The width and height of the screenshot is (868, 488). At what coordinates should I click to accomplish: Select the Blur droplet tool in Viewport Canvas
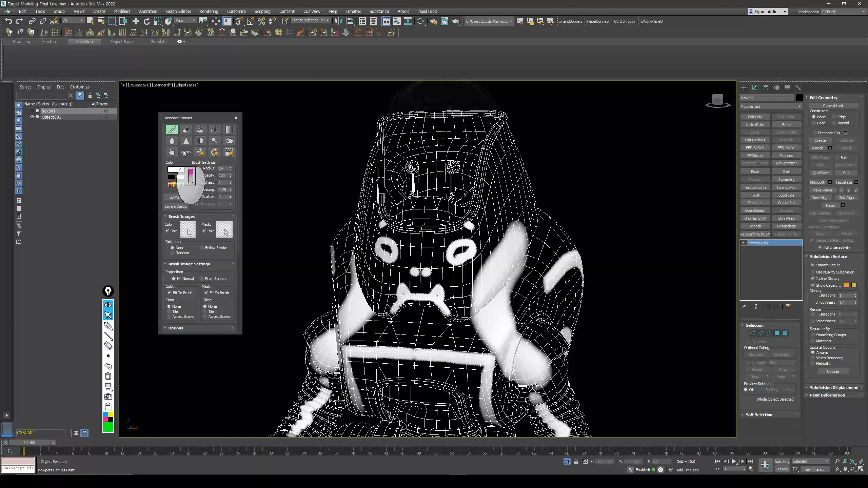172,141
